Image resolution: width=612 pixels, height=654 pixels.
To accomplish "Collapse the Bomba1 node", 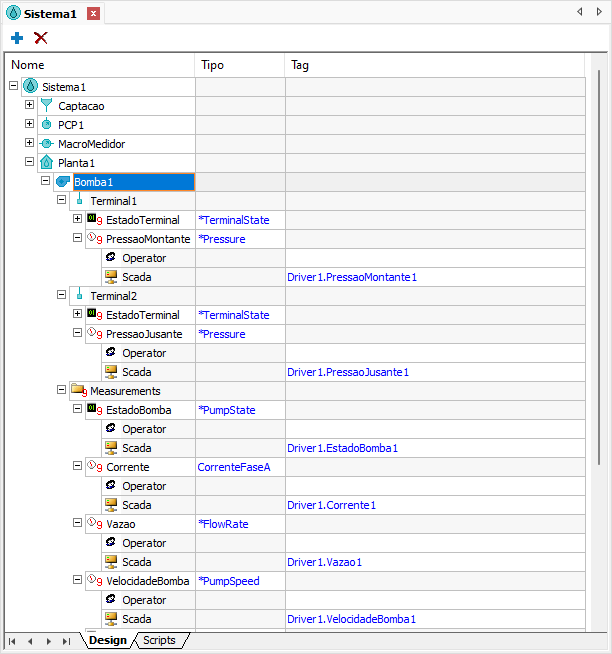I will 45,181.
